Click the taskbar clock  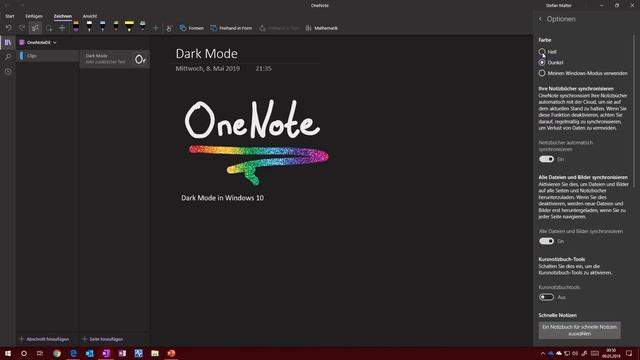pos(611,353)
